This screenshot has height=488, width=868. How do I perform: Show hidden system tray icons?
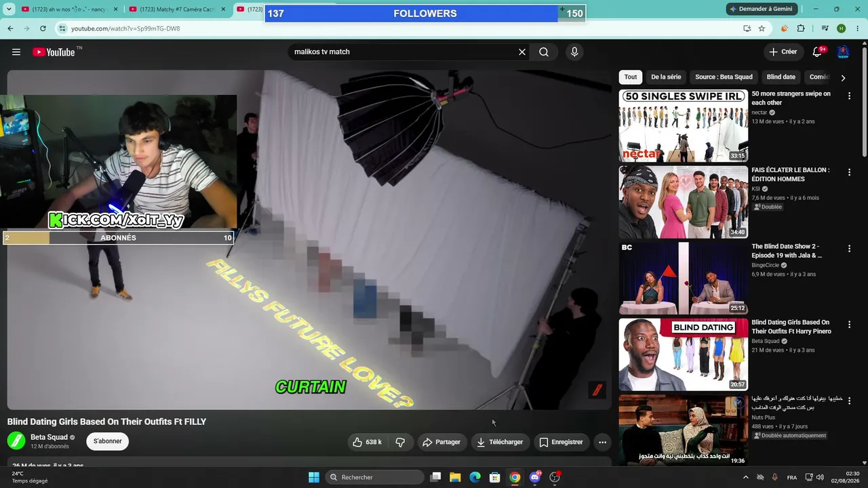pos(746,477)
